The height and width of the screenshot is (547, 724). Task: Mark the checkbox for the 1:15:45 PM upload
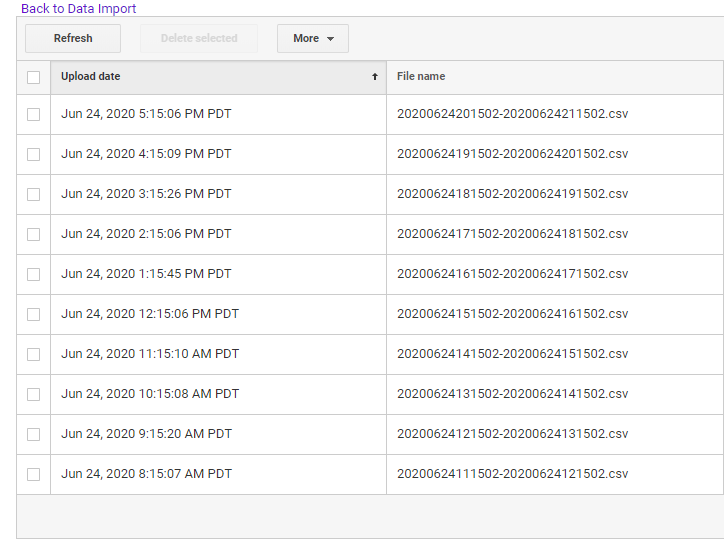click(34, 274)
